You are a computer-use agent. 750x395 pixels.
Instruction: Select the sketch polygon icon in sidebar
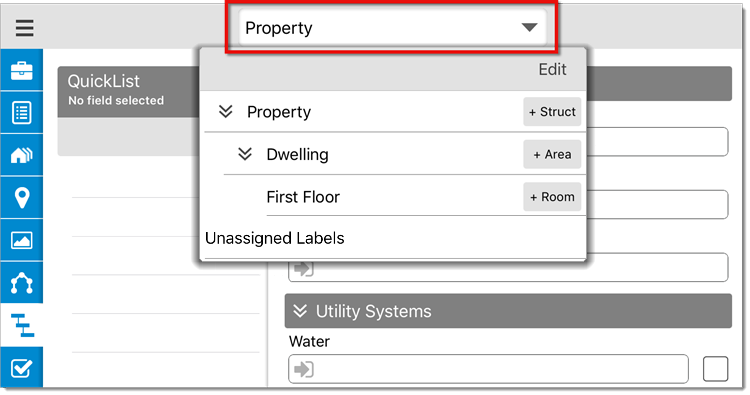tap(22, 283)
